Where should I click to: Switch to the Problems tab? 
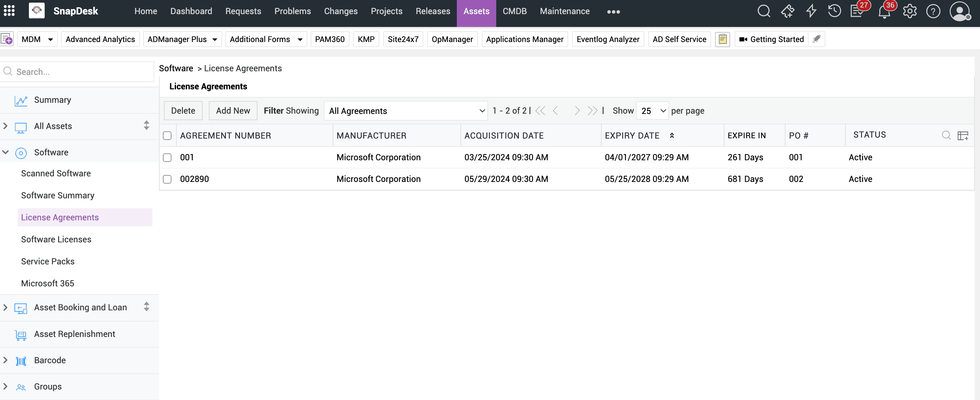coord(293,11)
